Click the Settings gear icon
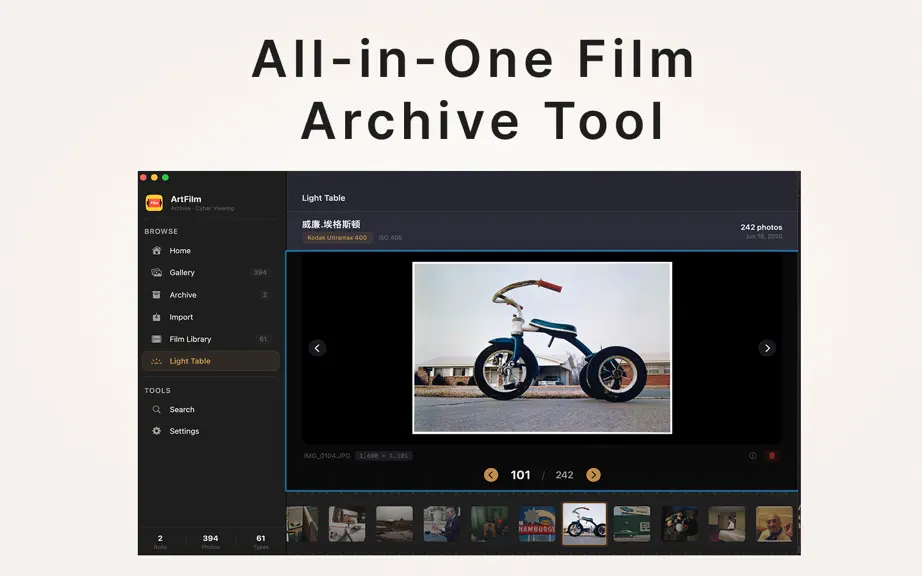Screen dimensions: 922x576 156,431
